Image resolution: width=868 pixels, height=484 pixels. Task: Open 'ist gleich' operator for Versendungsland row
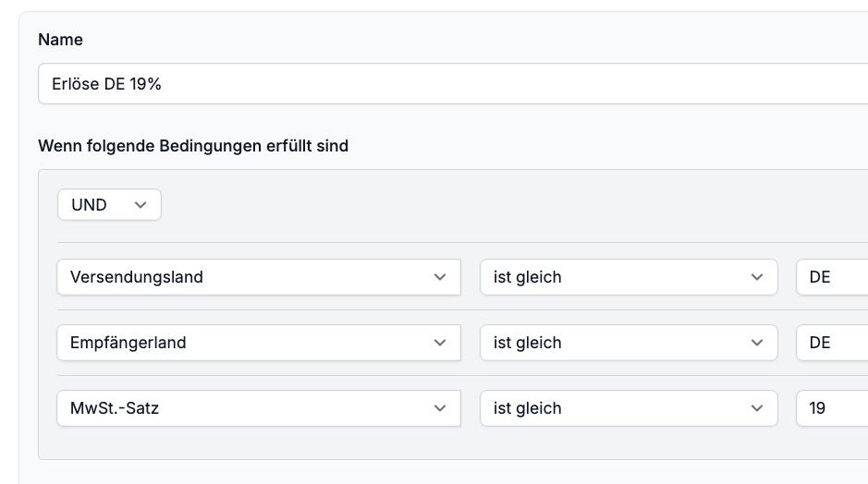pos(629,277)
